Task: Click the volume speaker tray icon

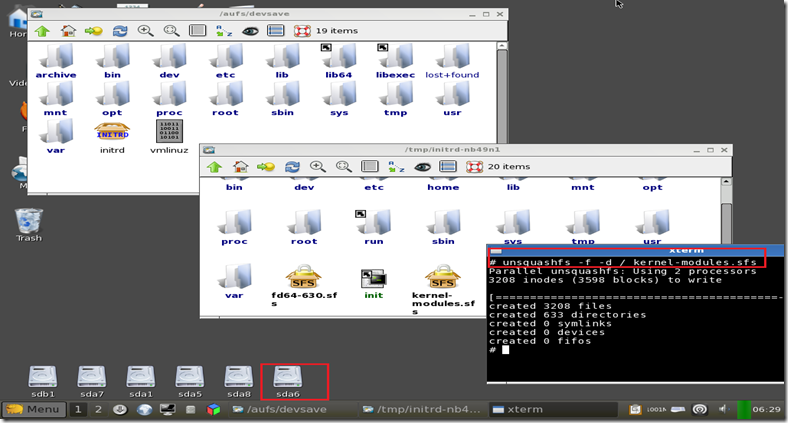Action: coord(723,409)
